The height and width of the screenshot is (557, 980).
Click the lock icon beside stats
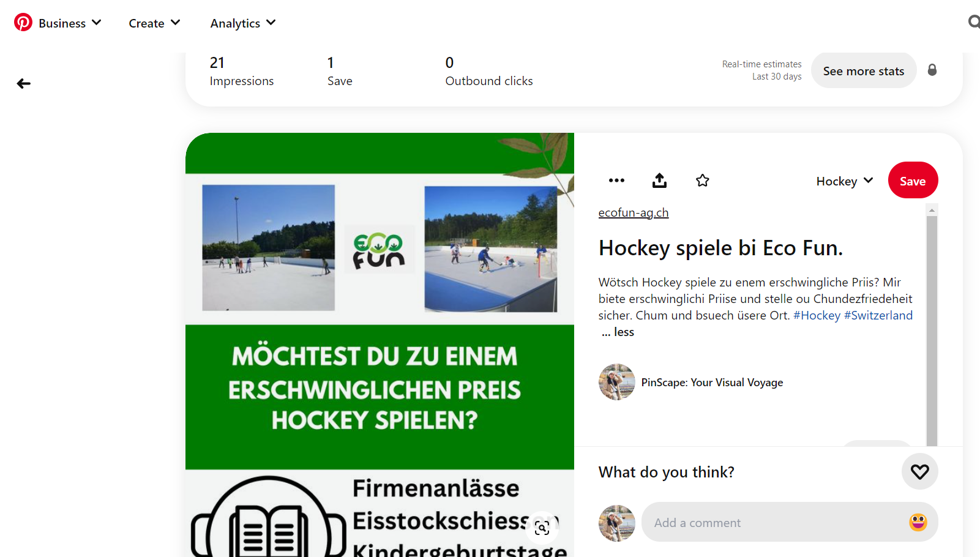point(932,70)
